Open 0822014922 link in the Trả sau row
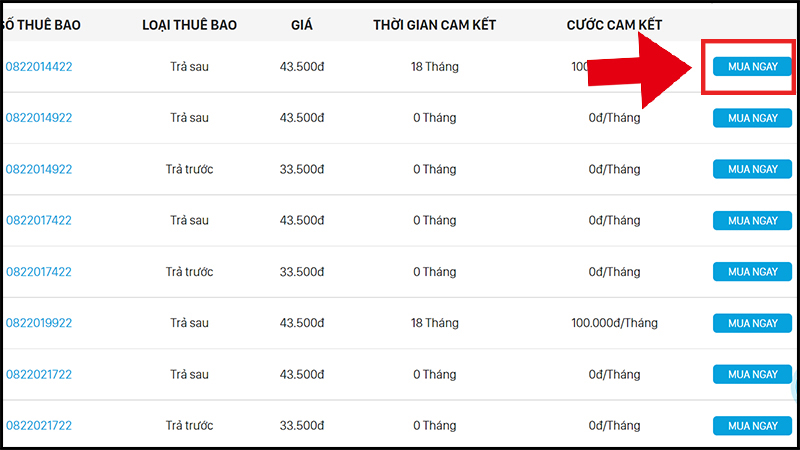 tap(39, 118)
